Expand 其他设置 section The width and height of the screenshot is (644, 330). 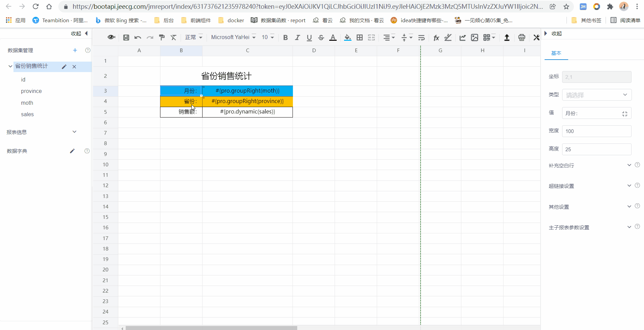[x=629, y=206]
